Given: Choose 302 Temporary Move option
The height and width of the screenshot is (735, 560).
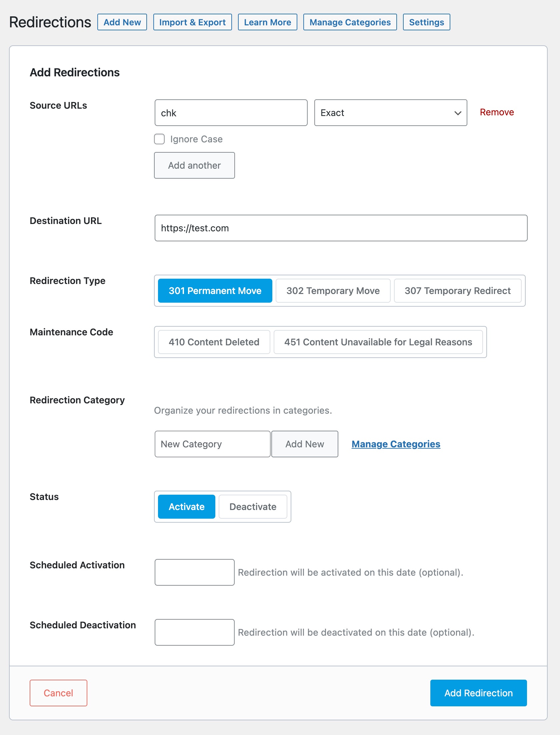Looking at the screenshot, I should pos(333,291).
